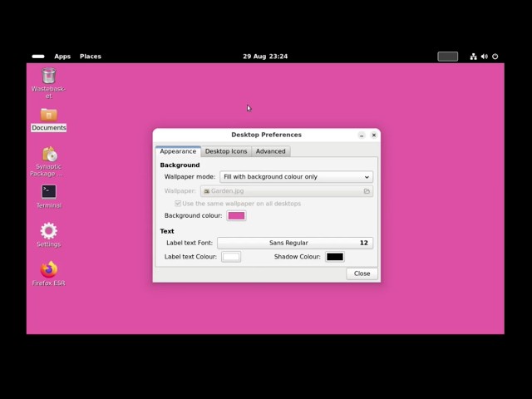
Task: Open the power menu icon
Action: coord(495,57)
